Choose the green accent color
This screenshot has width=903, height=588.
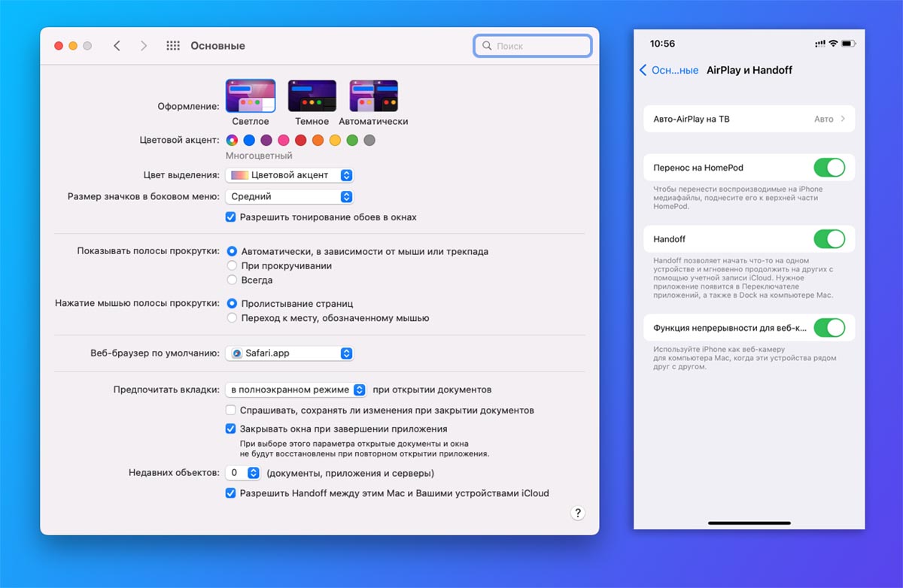pos(352,140)
